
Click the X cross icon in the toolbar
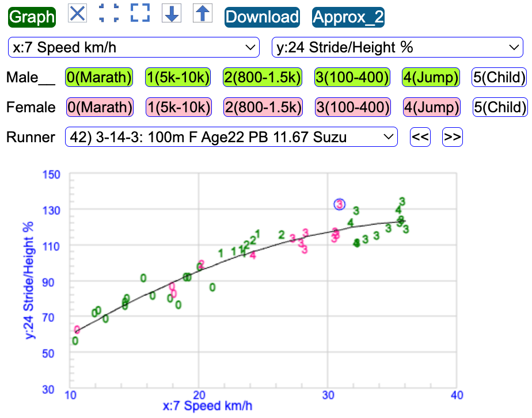78,13
